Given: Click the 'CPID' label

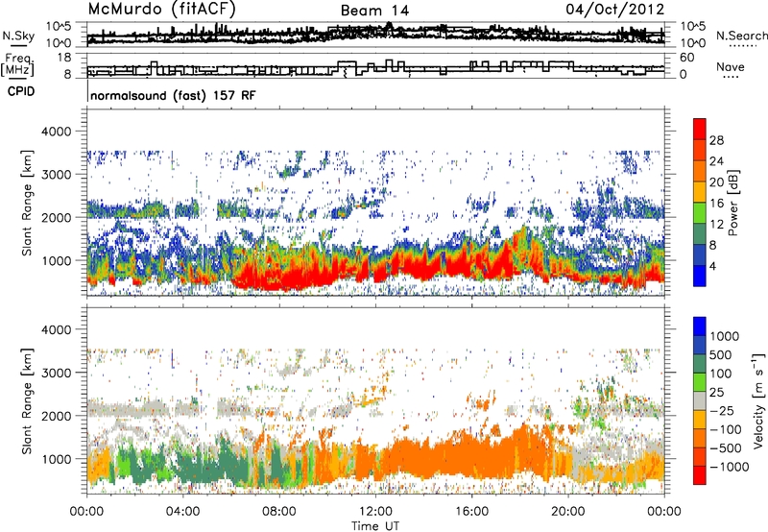Looking at the screenshot, I should 21,91.
